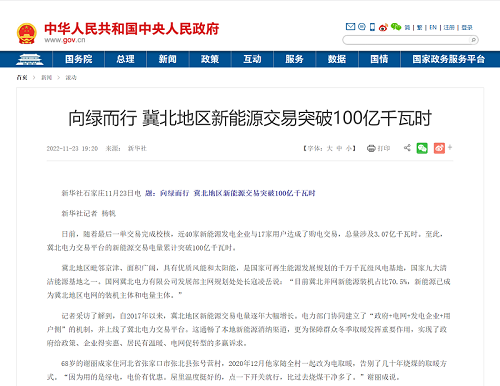Click the 滚动 breadcrumb link
Image resolution: width=500 pixels, height=386 pixels.
pyautogui.click(x=71, y=78)
